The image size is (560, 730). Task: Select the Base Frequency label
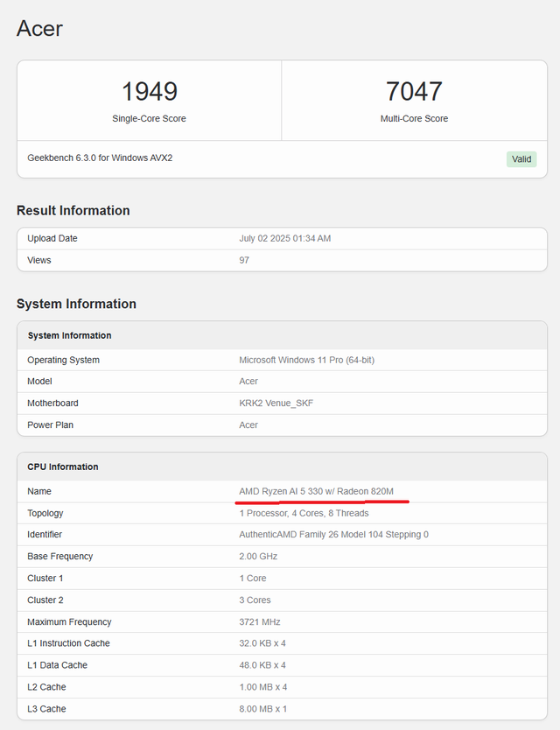(60, 557)
